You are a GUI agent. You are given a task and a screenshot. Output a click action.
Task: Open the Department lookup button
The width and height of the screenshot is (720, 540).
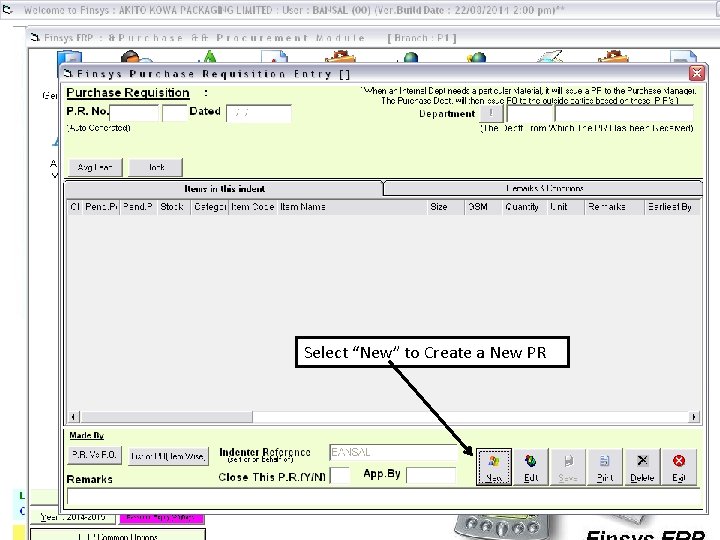click(x=491, y=113)
